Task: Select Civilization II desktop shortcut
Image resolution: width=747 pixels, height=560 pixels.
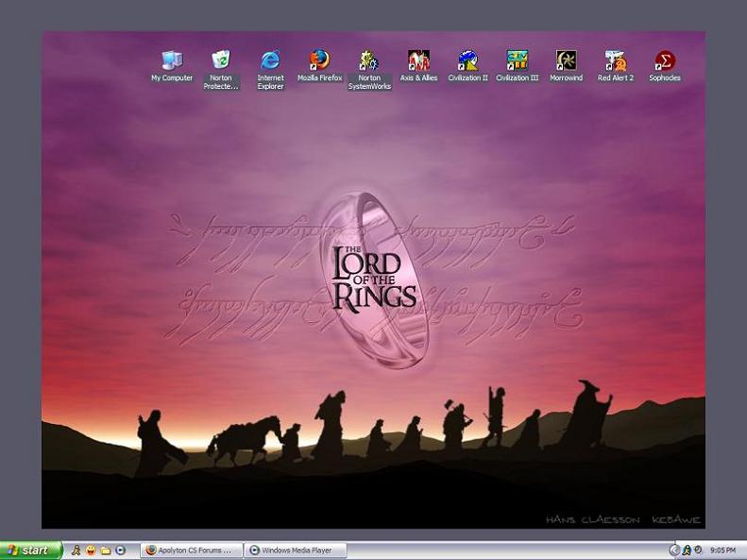Action: point(467,62)
